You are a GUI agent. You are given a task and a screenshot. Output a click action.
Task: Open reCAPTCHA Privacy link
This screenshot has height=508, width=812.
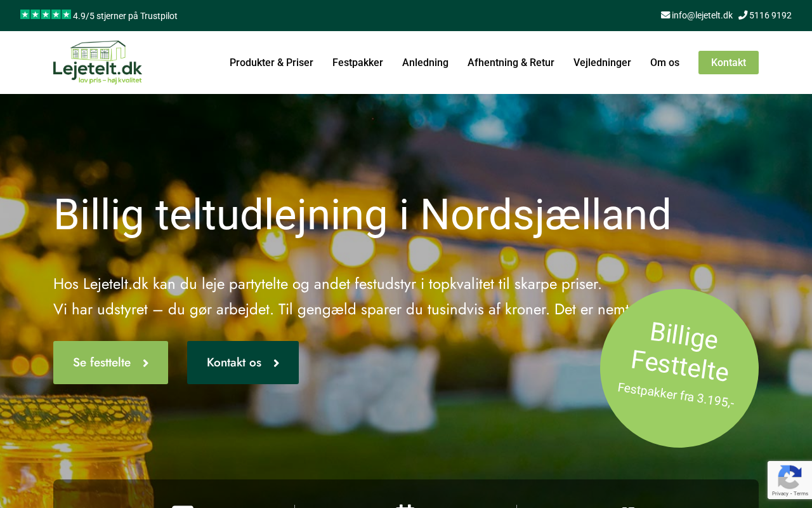tap(780, 493)
